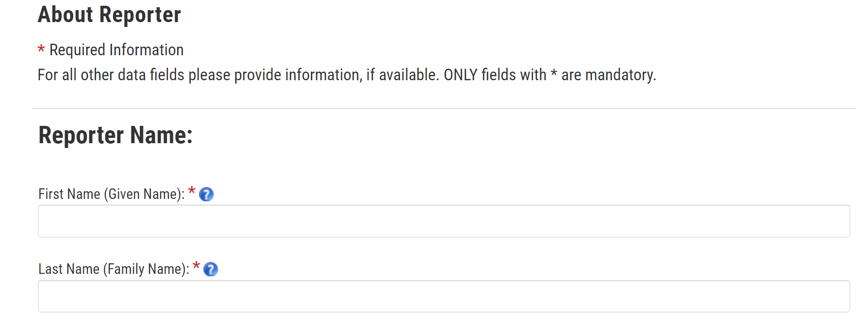Click the horizontal divider above Reporter Name

444,109
